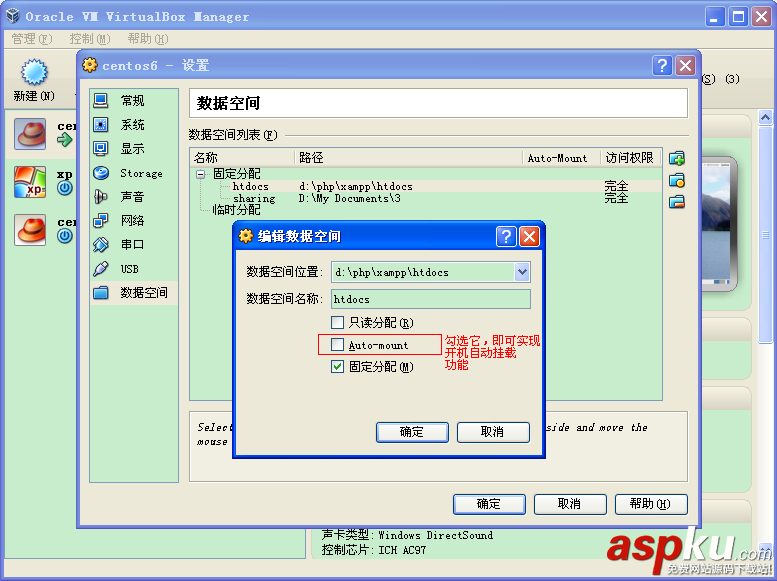The height and width of the screenshot is (581, 777).
Task: Close the edit shared folder dialog
Action: point(529,236)
